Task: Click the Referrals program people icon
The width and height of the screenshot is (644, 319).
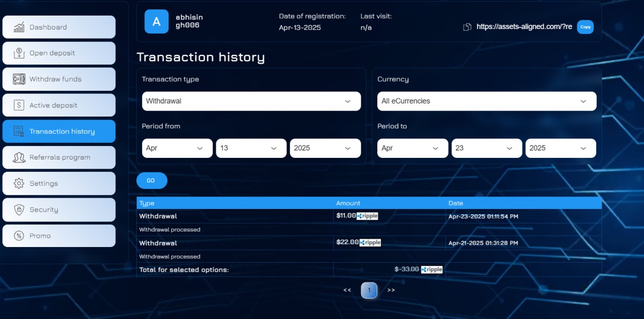Action: point(19,157)
